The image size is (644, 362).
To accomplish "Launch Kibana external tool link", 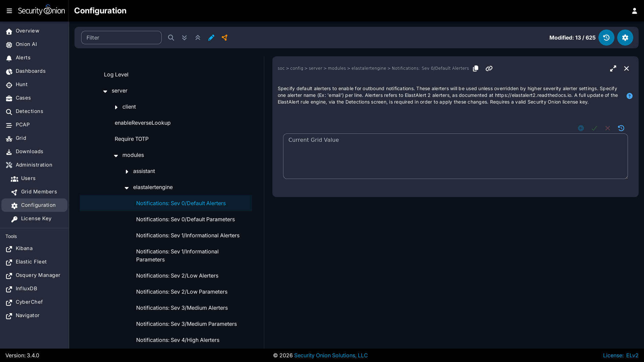I will point(34,248).
